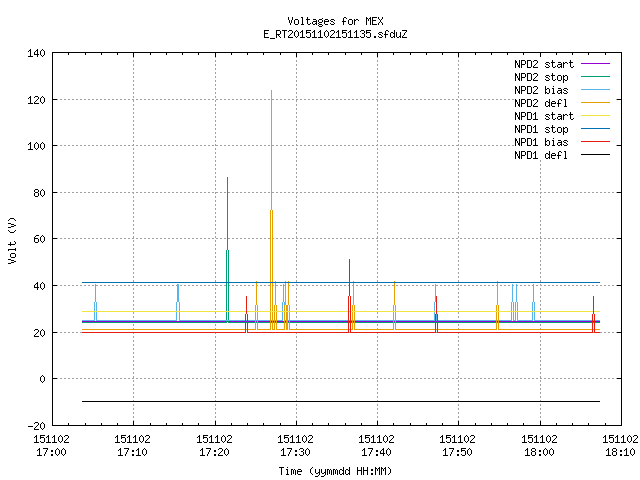Click the x-axis tick label 17:50
This screenshot has width=640, height=480.
457,452
